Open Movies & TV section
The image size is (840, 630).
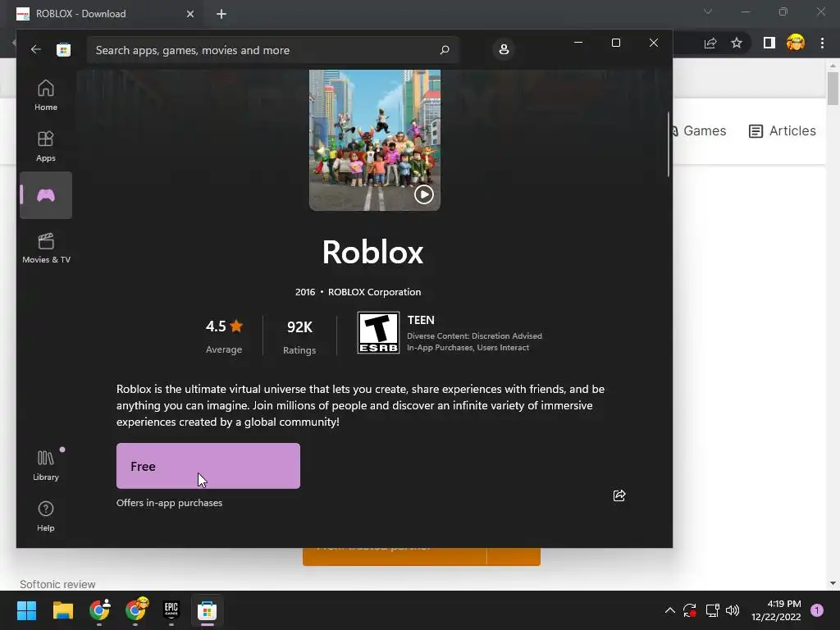tap(46, 248)
